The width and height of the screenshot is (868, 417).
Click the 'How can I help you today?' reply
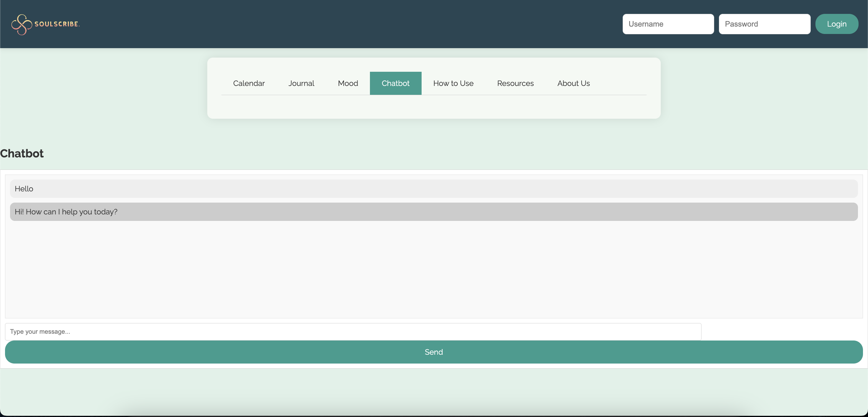click(71, 212)
